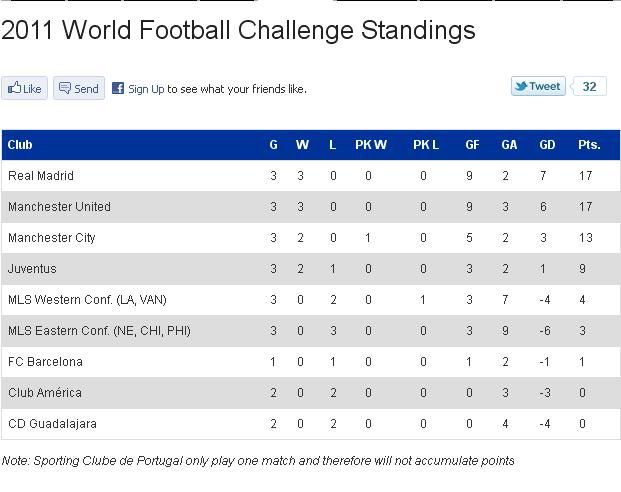
Task: Click the Pts. column header
Action: (589, 145)
